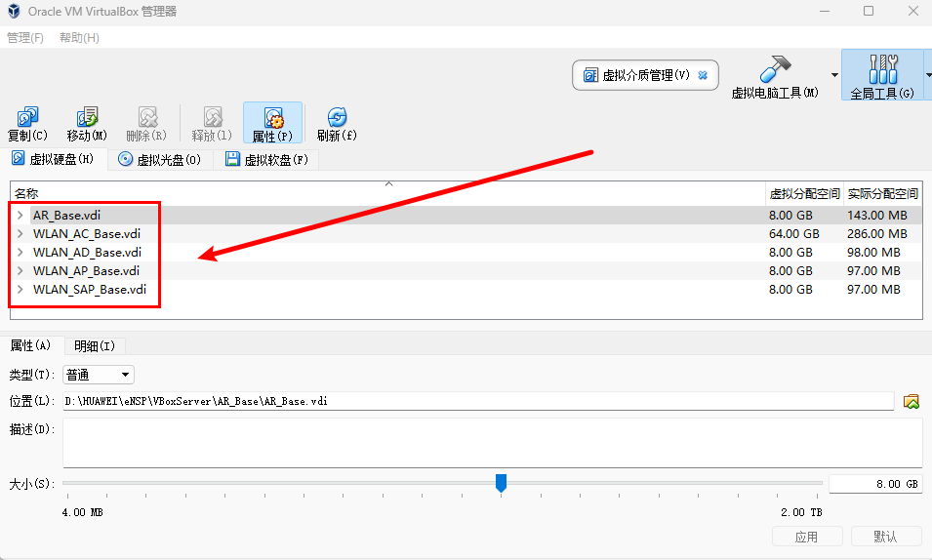Switch to the Floppy Disks (虚拟软盘) tab
The height and width of the screenshot is (560, 932).
click(x=266, y=159)
